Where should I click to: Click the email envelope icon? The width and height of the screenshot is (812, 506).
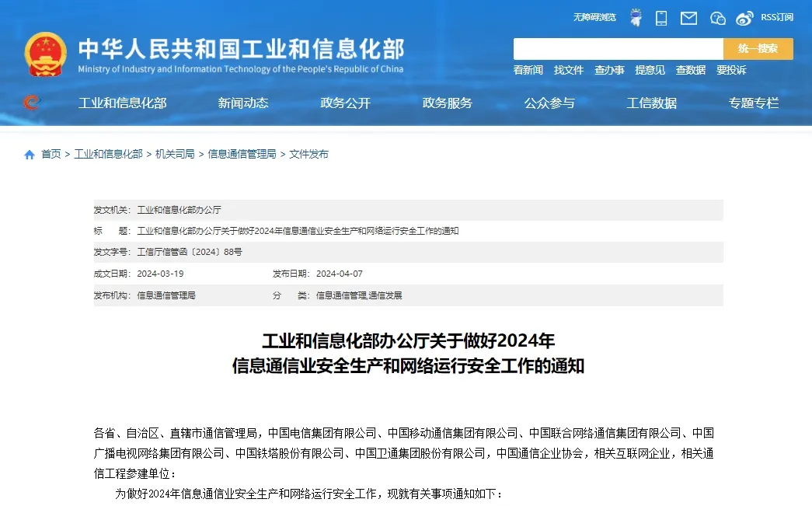pyautogui.click(x=688, y=18)
